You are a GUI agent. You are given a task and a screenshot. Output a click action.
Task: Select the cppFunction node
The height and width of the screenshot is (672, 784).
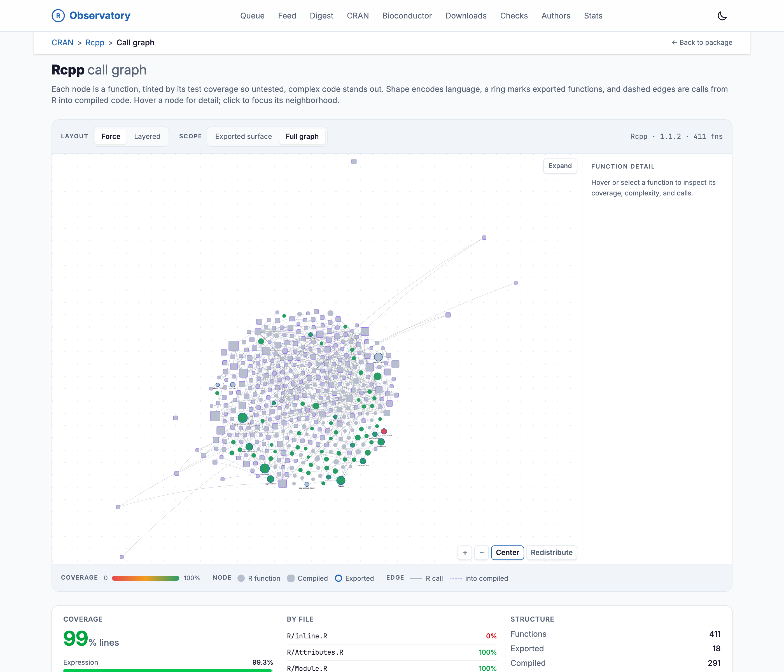tap(270, 479)
